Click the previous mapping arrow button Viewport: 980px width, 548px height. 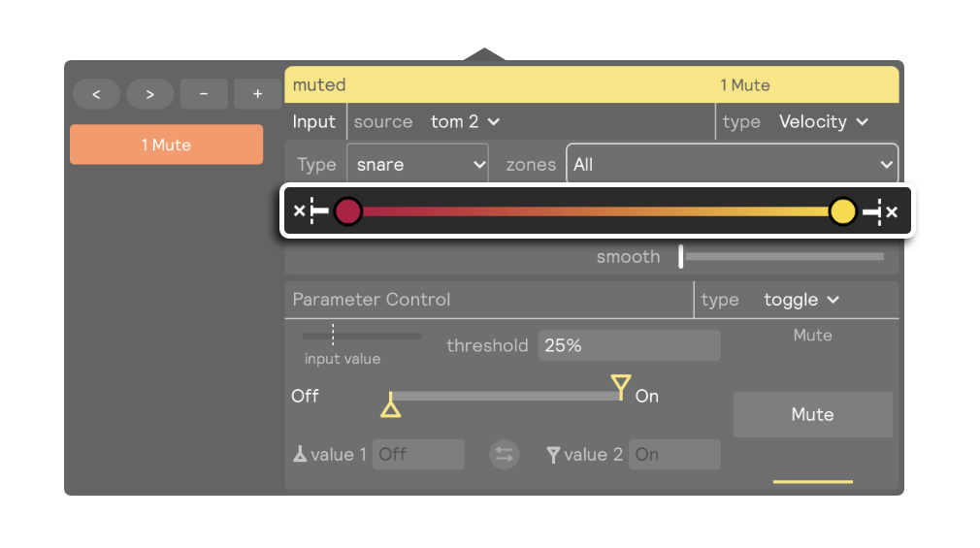click(x=96, y=94)
